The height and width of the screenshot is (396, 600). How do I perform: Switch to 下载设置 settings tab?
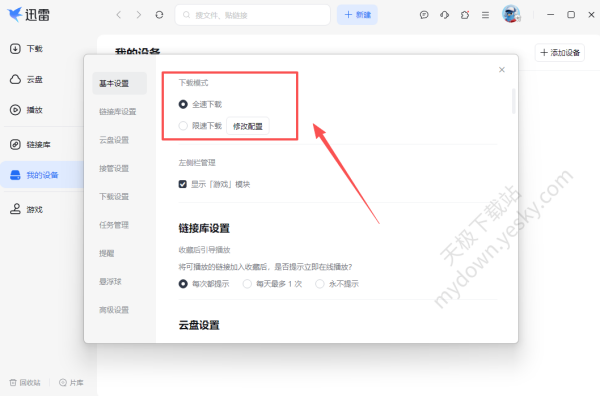click(x=114, y=197)
